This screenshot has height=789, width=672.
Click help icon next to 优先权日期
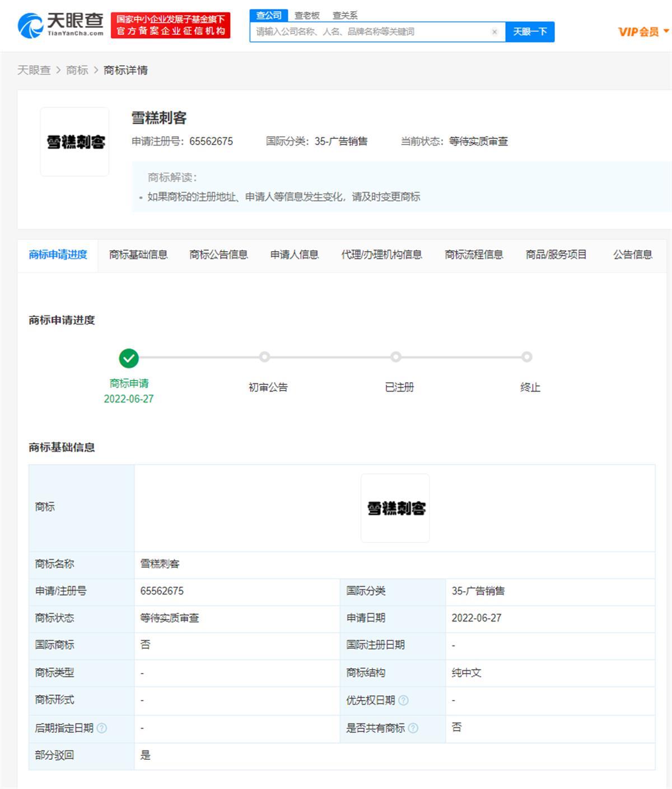pyautogui.click(x=403, y=700)
